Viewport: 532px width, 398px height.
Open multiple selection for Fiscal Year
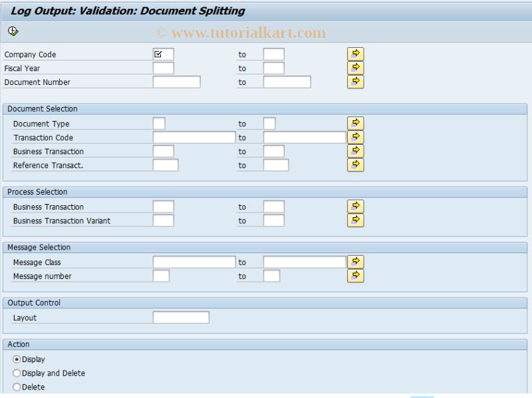[356, 68]
